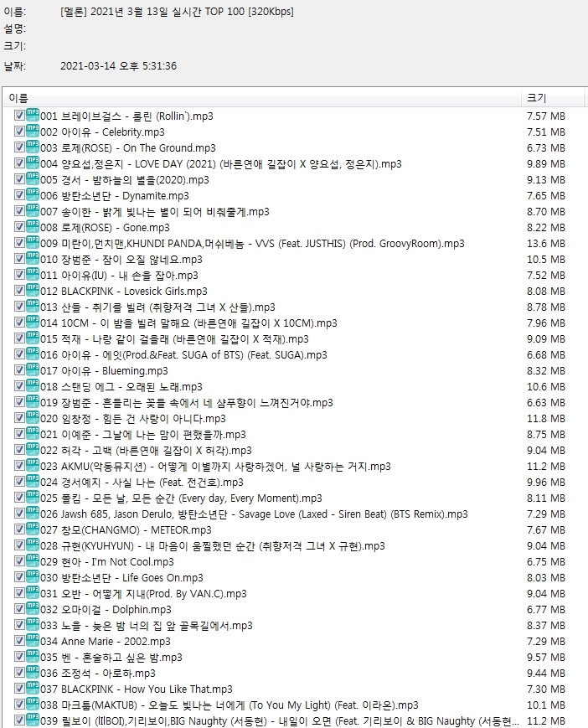Viewport: 588px width, 728px height.
Task: Click the MP3 icon for 024 경서예지
Action: click(x=33, y=481)
